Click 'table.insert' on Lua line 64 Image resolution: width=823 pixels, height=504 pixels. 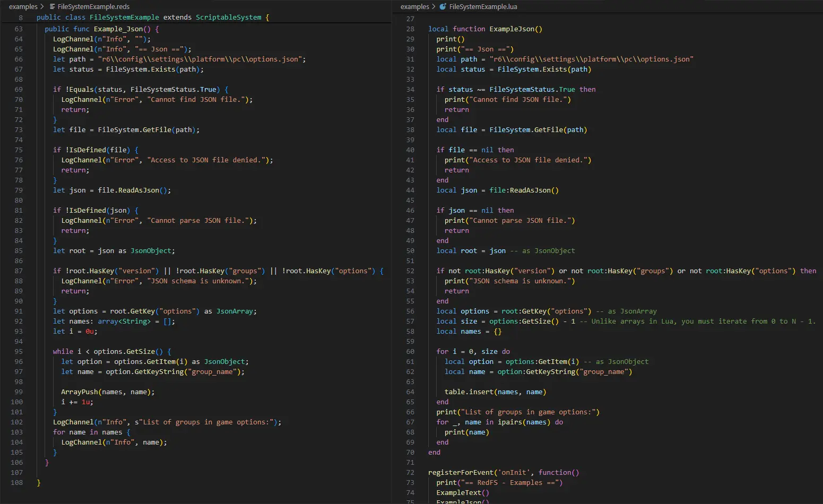[x=469, y=392]
